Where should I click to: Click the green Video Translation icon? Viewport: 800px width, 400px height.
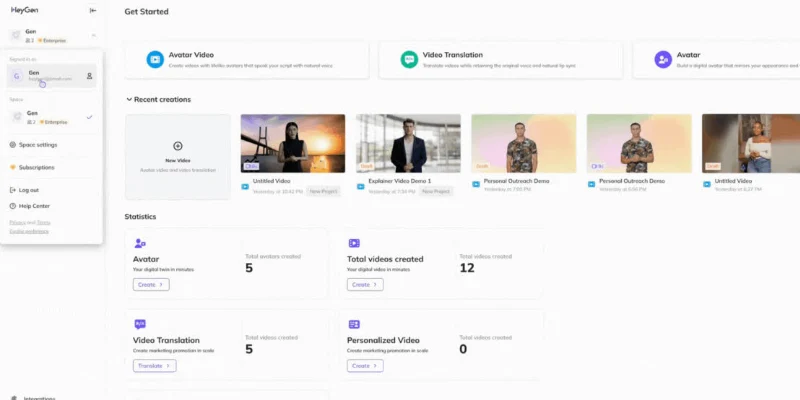(x=409, y=60)
